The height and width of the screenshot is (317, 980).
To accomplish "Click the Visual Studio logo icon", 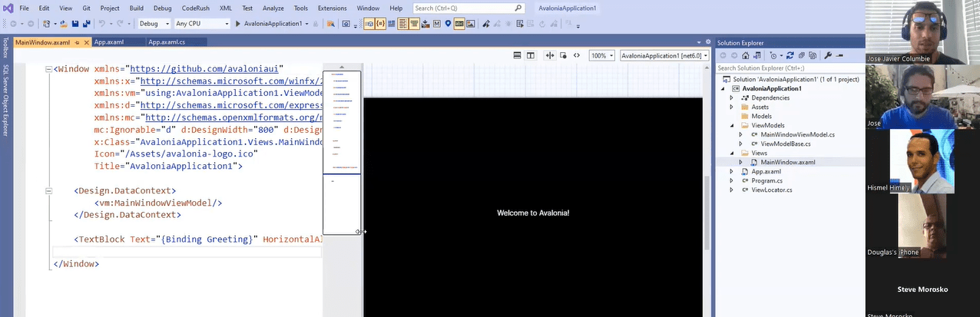I will click(7, 8).
